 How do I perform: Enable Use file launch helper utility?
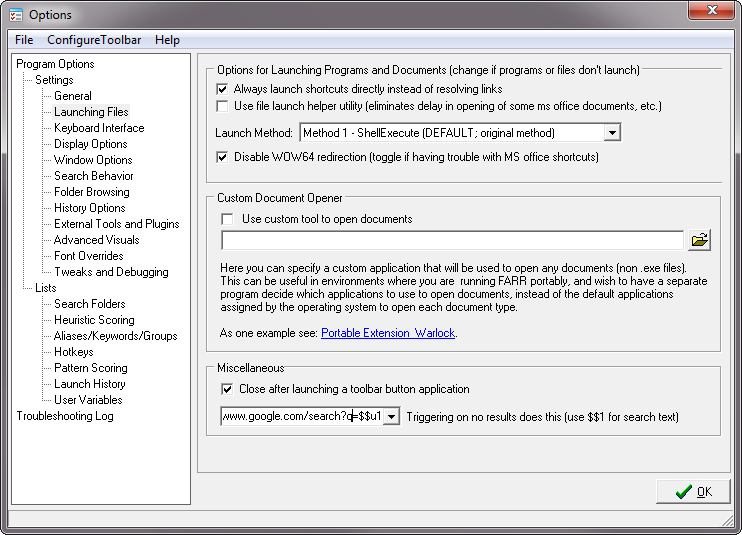tap(222, 106)
